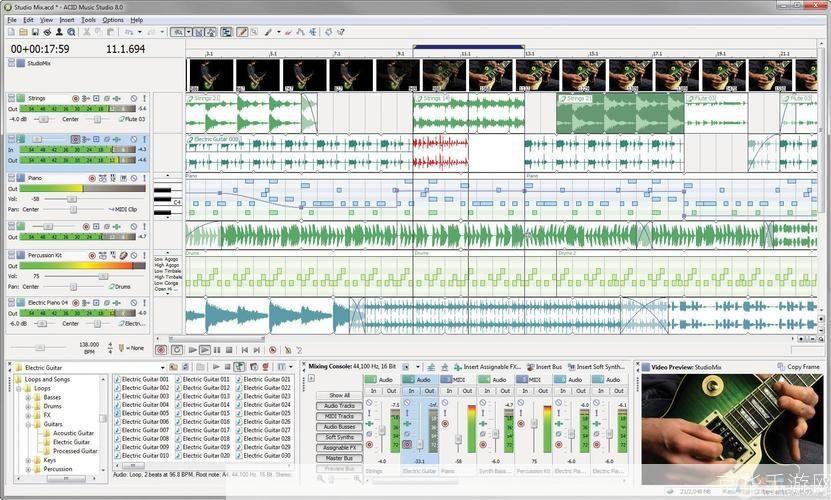Click the Master Bus filter button
Screen dimensions: 831x500
point(339,458)
